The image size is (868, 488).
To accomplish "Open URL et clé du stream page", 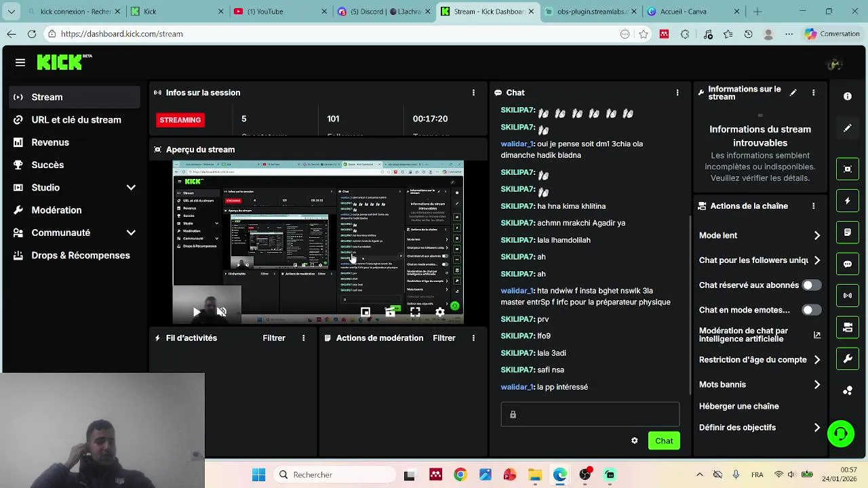I will tap(75, 120).
